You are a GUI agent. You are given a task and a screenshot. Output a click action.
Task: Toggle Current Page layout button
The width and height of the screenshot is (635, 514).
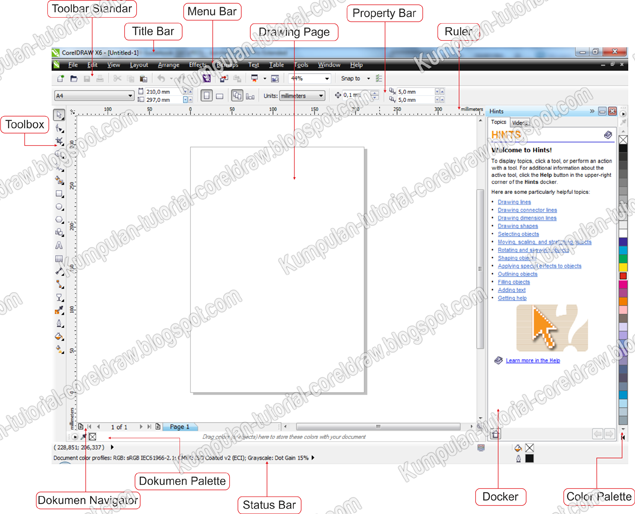coord(250,96)
